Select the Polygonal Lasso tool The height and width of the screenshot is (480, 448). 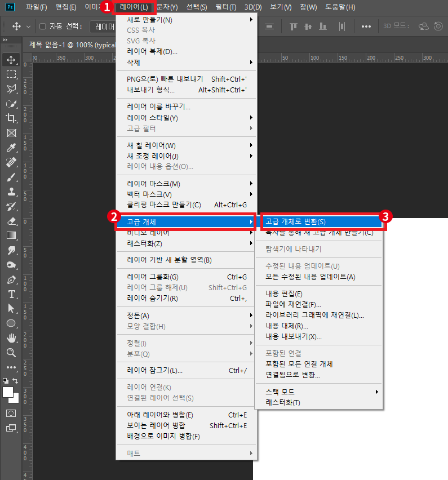tap(11, 89)
